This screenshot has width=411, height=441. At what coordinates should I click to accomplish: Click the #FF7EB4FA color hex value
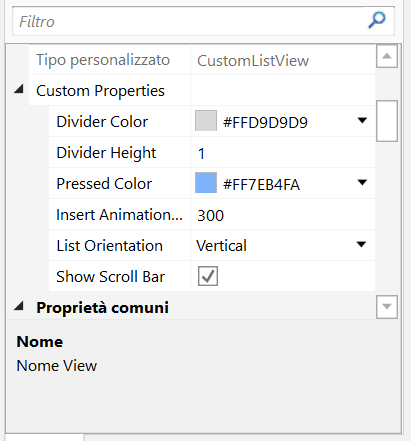coord(261,184)
